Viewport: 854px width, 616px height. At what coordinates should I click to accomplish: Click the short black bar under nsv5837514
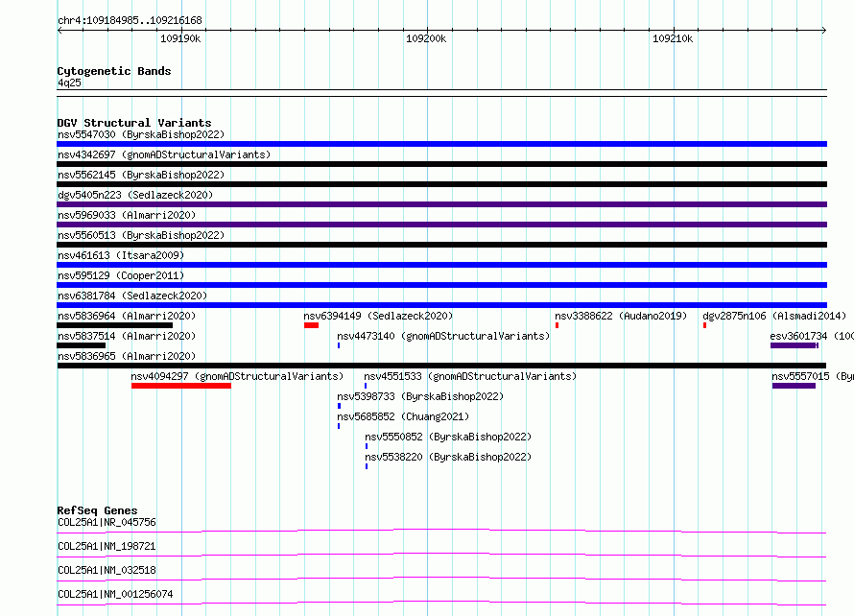tap(82, 345)
